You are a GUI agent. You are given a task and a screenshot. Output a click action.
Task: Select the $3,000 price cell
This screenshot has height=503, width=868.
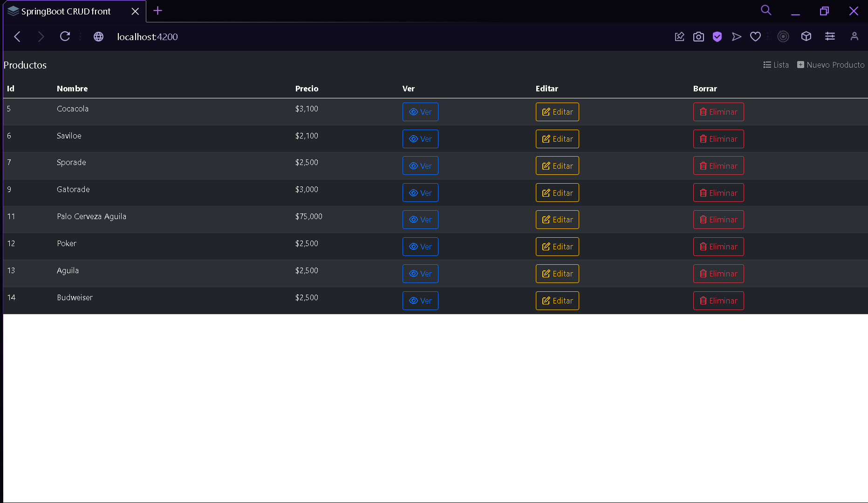click(x=307, y=189)
